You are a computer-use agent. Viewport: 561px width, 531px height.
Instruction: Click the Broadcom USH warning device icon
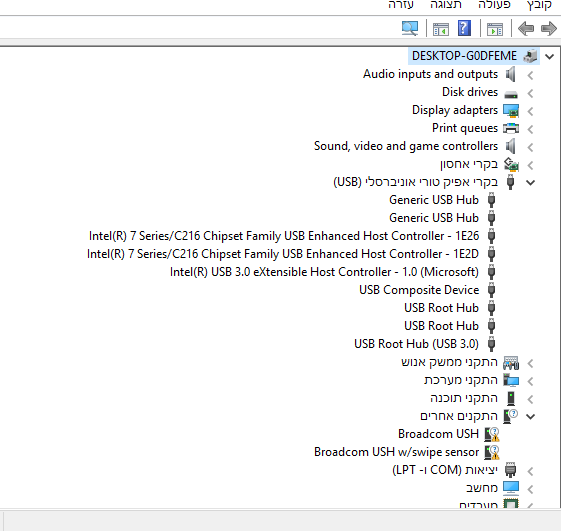[x=492, y=434]
